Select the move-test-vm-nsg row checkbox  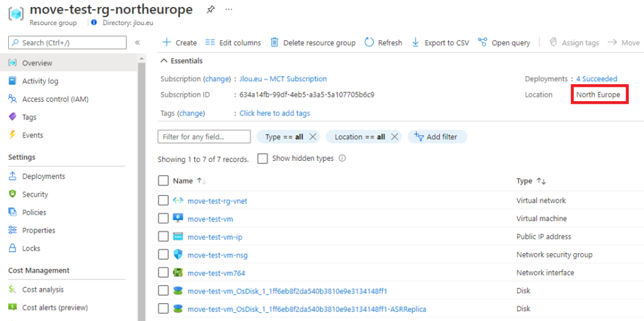[x=163, y=255]
